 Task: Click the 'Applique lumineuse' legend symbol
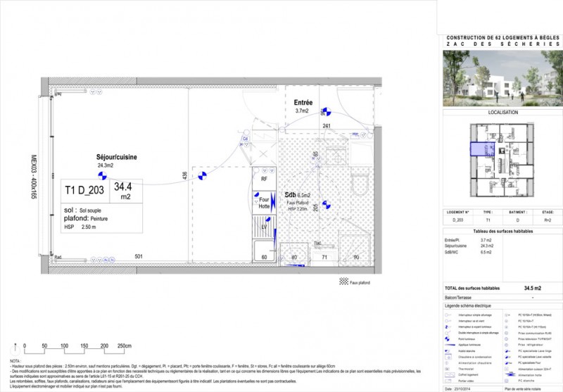[x=450, y=345]
